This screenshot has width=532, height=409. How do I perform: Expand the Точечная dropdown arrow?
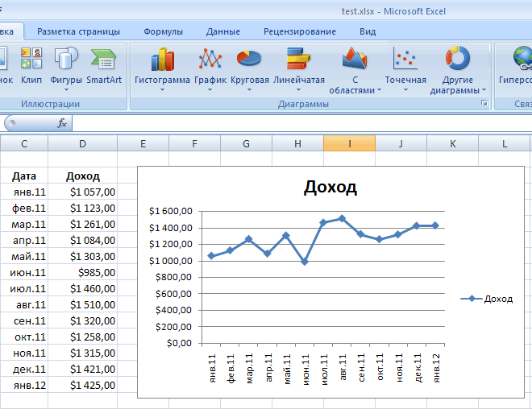[405, 90]
